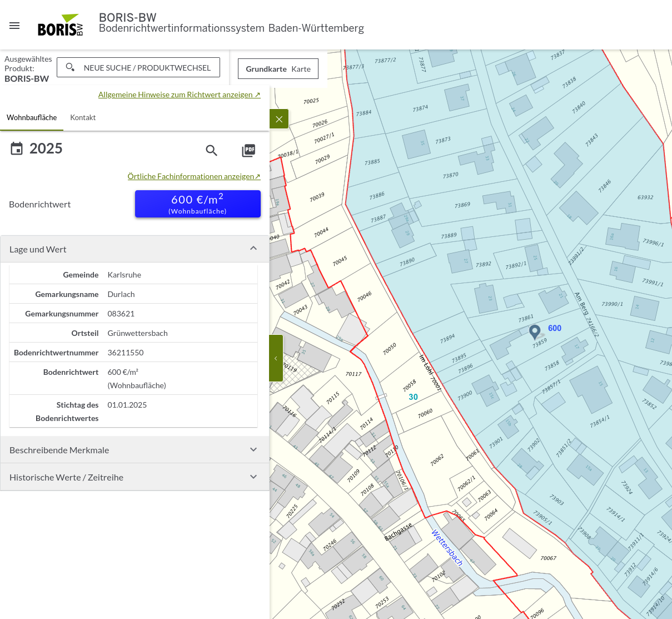Switch base map to Karte
Image resolution: width=672 pixels, height=619 pixels.
301,69
